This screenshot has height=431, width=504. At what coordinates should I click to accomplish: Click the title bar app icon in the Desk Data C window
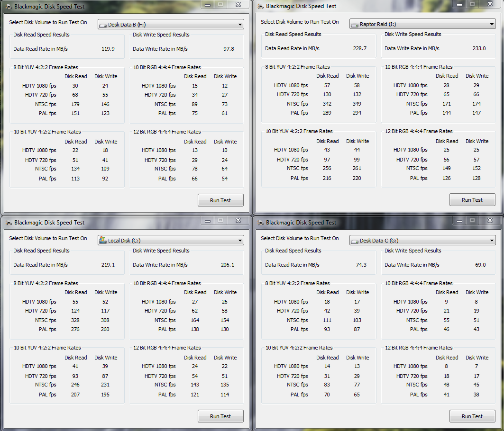click(x=261, y=223)
